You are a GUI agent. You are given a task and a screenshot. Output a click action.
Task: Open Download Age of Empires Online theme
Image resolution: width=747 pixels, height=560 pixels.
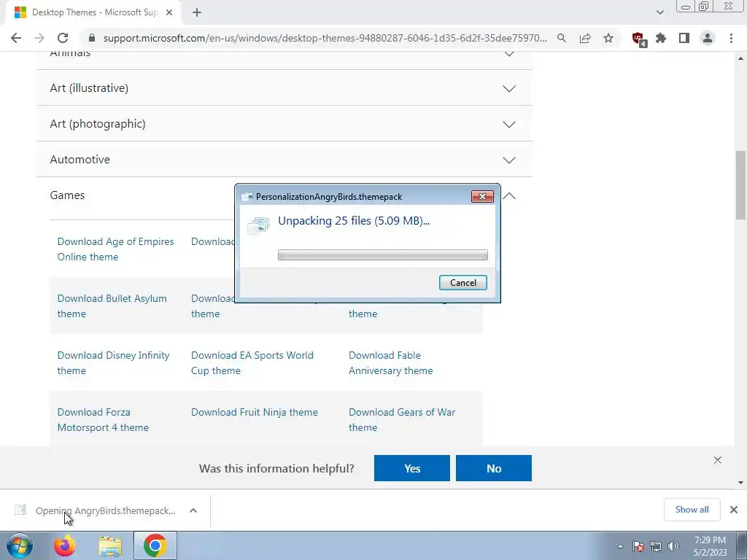115,249
